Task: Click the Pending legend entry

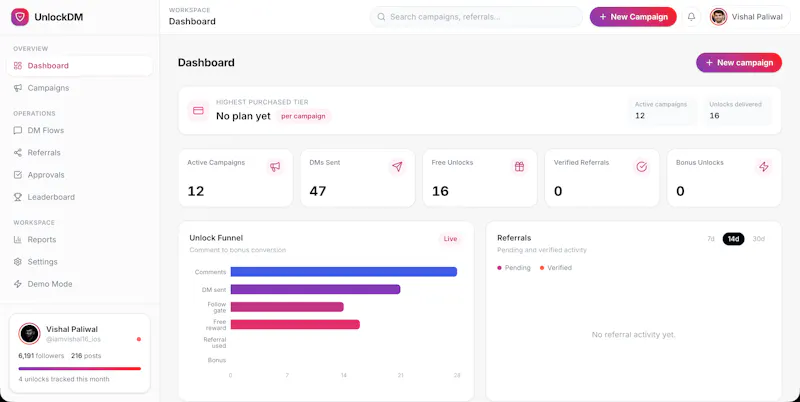Action: pos(514,268)
